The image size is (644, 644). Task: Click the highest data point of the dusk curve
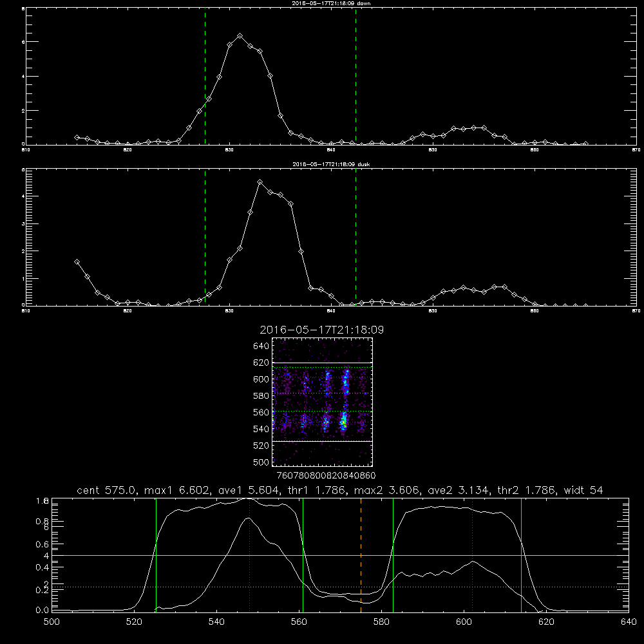260,182
